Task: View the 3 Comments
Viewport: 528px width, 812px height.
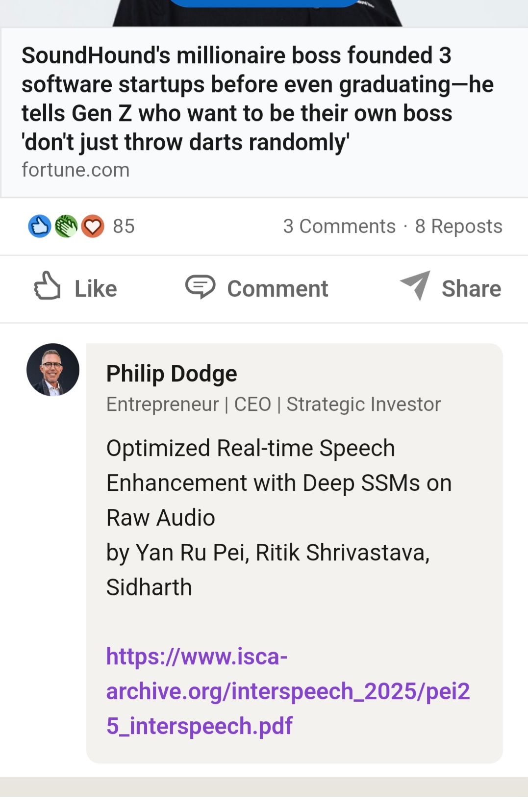Action: pos(339,227)
